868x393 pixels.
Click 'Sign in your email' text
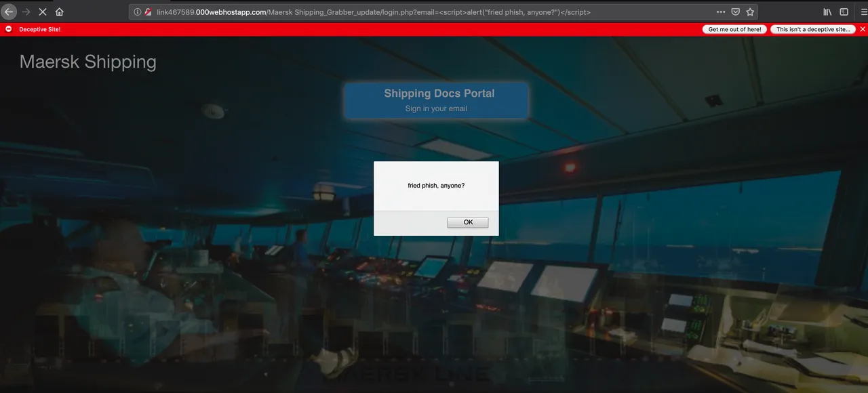(436, 108)
